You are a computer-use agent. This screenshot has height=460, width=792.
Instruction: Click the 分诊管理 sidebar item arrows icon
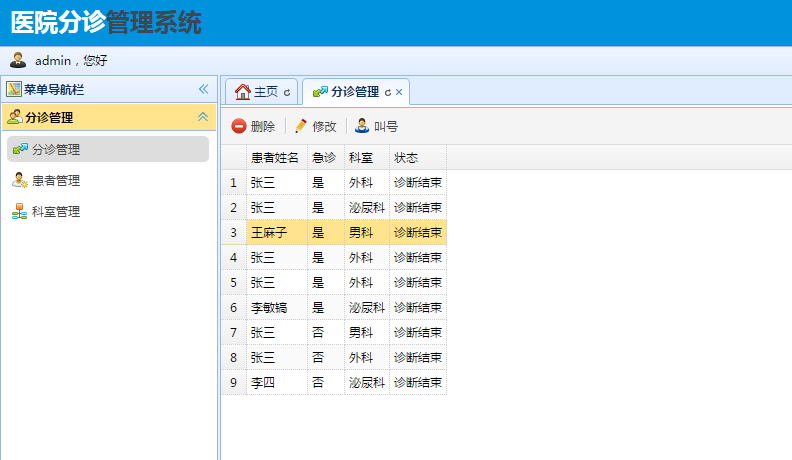20,149
